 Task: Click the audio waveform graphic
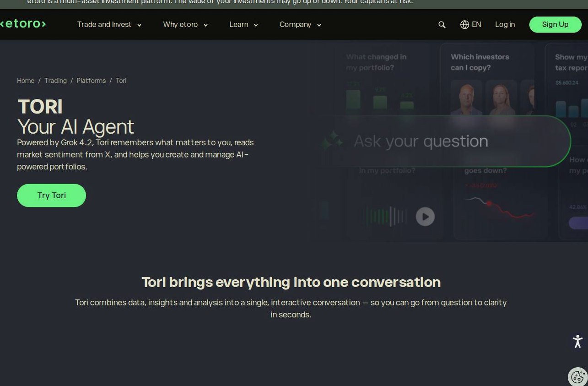(386, 217)
